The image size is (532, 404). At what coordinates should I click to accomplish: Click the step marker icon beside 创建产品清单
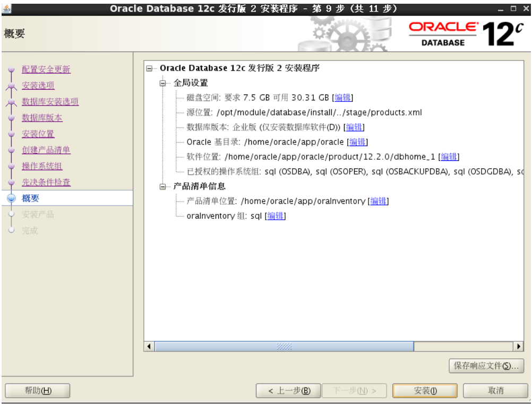(x=12, y=150)
